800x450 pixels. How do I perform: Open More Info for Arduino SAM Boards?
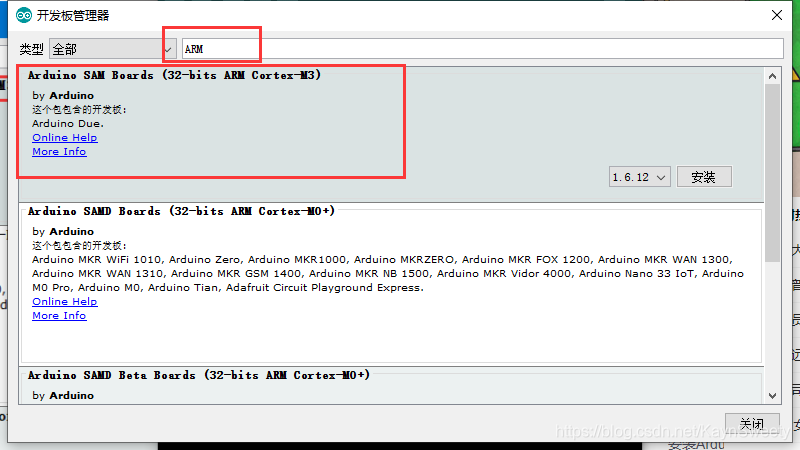(59, 152)
